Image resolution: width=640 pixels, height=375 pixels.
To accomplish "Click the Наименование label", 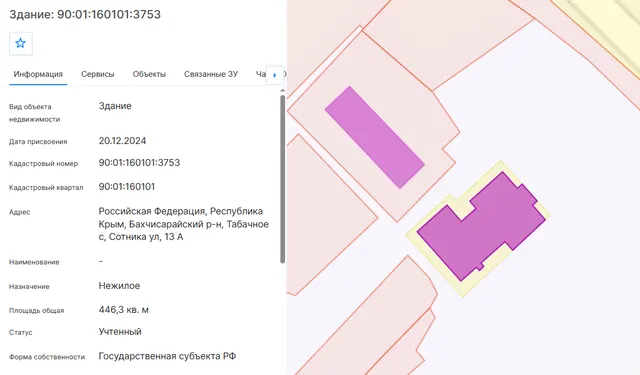I will tap(34, 262).
